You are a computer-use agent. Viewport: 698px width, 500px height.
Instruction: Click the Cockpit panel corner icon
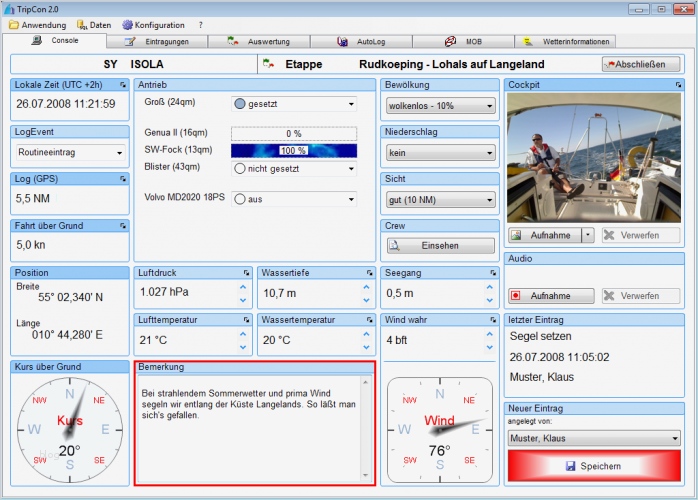678,85
